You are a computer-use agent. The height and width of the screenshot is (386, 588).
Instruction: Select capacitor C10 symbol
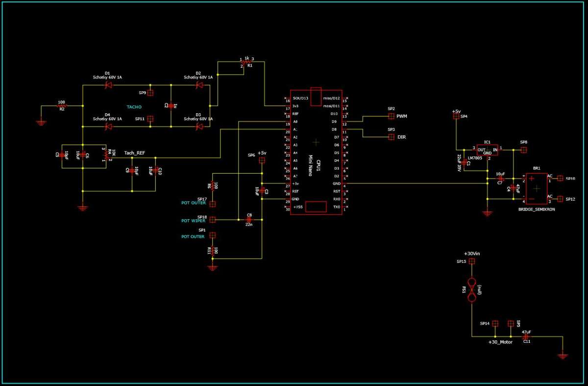pos(155,170)
